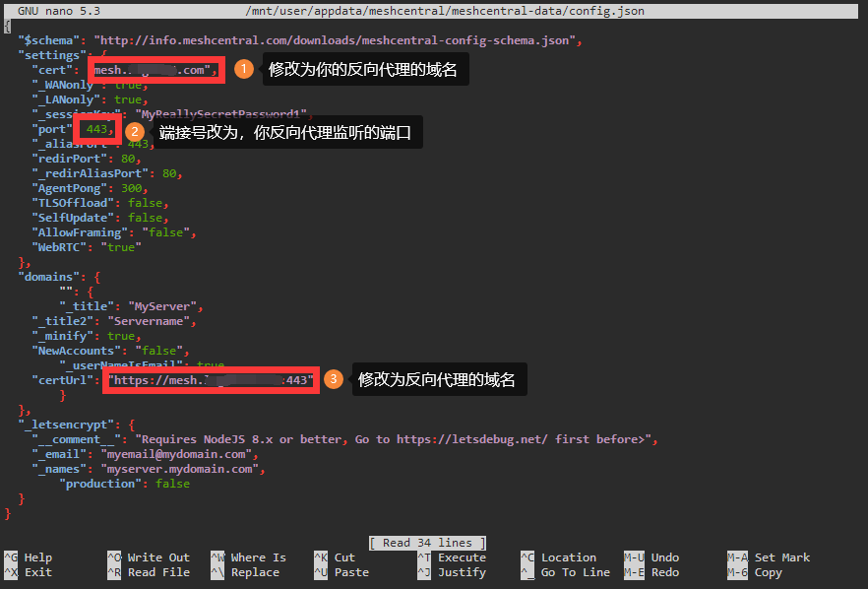Click the highlighted cert domain value
Screen dimensions: 868x589
(x=154, y=70)
